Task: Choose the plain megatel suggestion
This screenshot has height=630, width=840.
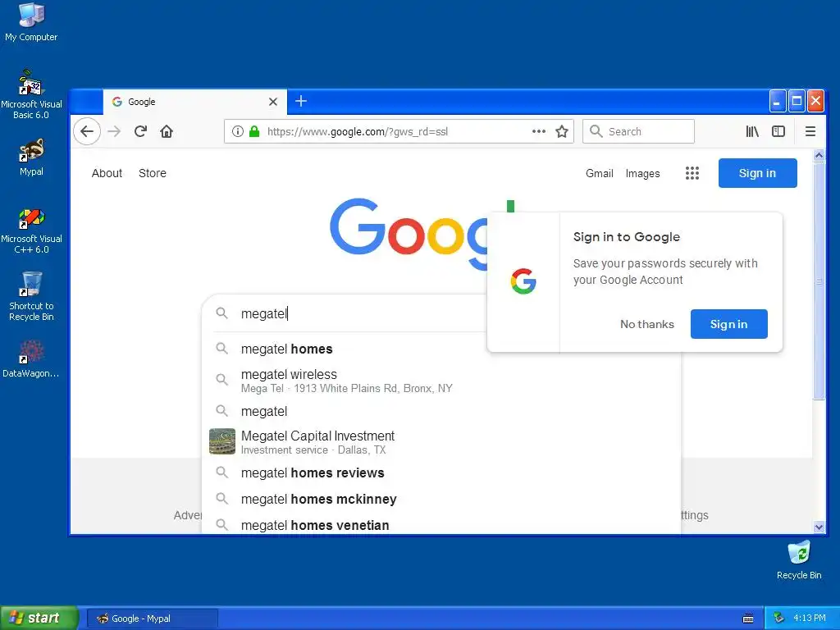Action: coord(441,412)
